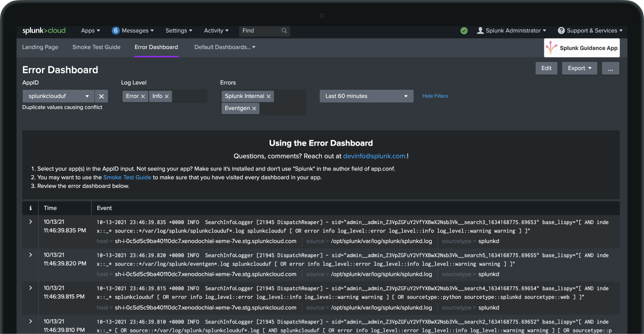The height and width of the screenshot is (334, 644).
Task: Click the source path in the 11:46:39.815 row
Action: [x=381, y=308]
